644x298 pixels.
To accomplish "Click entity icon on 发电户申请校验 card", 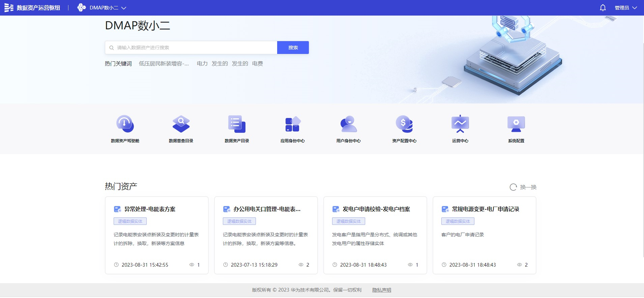I will click(336, 209).
